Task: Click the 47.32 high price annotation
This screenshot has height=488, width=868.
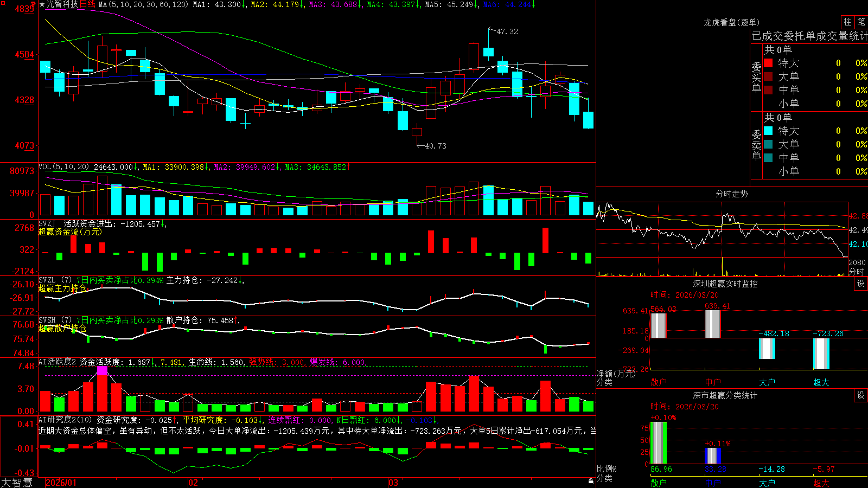Action: (507, 31)
